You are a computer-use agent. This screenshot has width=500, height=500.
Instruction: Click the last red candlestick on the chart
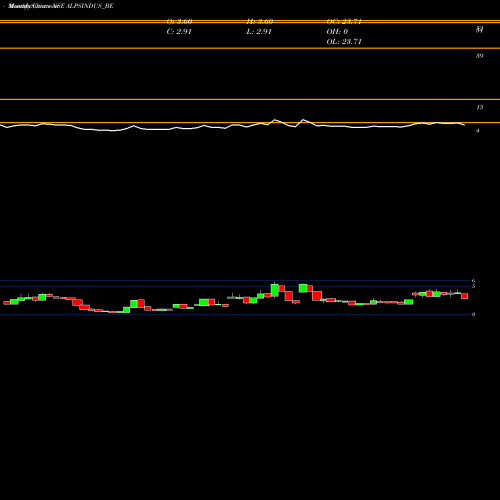(465, 296)
